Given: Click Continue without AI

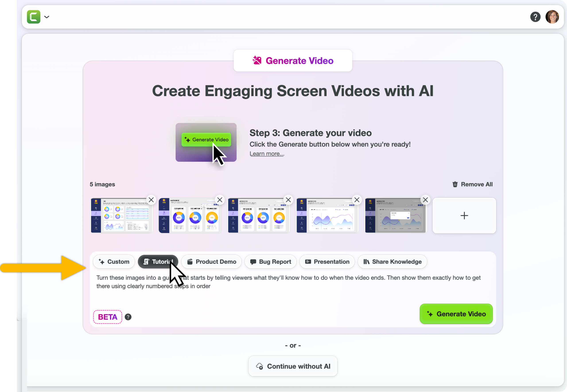Looking at the screenshot, I should pos(293,366).
